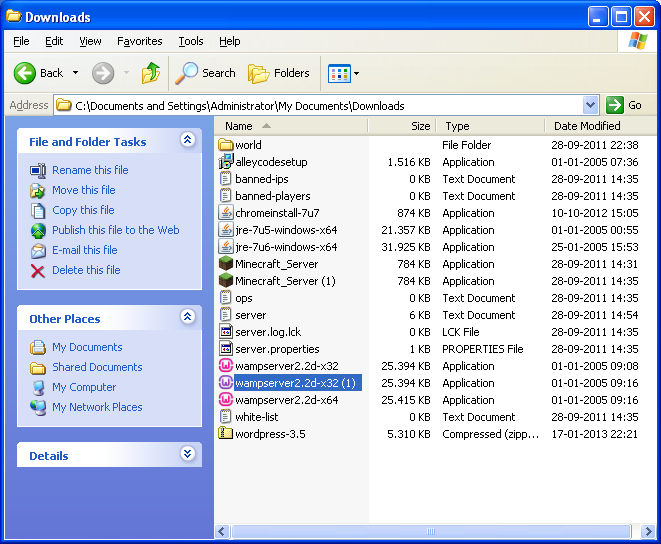Click the Rename this file link
Image resolution: width=661 pixels, height=544 pixels.
pos(90,170)
